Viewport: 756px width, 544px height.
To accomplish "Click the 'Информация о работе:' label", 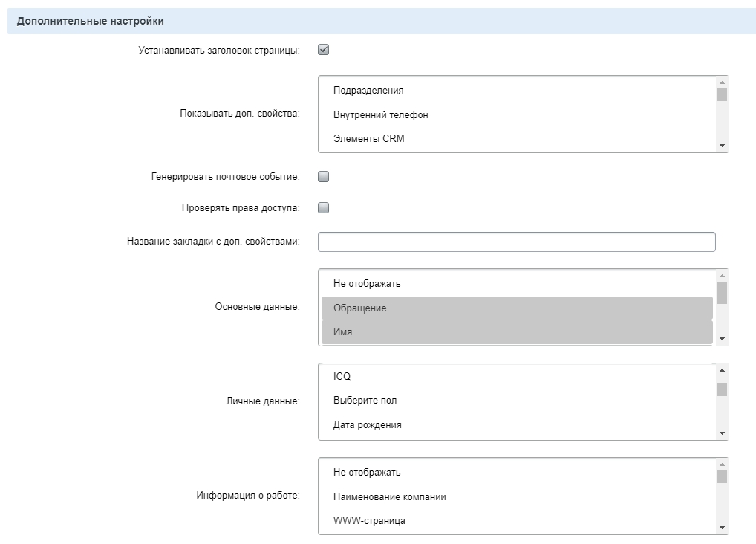I will [x=248, y=495].
